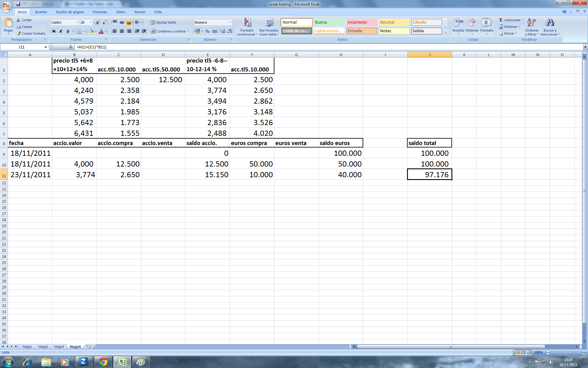Open the Calibri font name dropdown
The width and height of the screenshot is (588, 368).
tap(77, 22)
